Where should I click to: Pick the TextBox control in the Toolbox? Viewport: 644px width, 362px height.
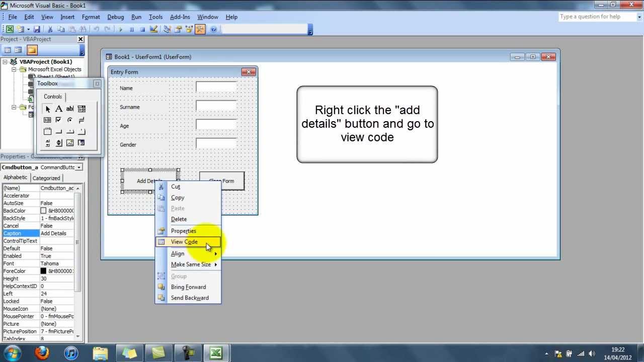click(x=70, y=109)
